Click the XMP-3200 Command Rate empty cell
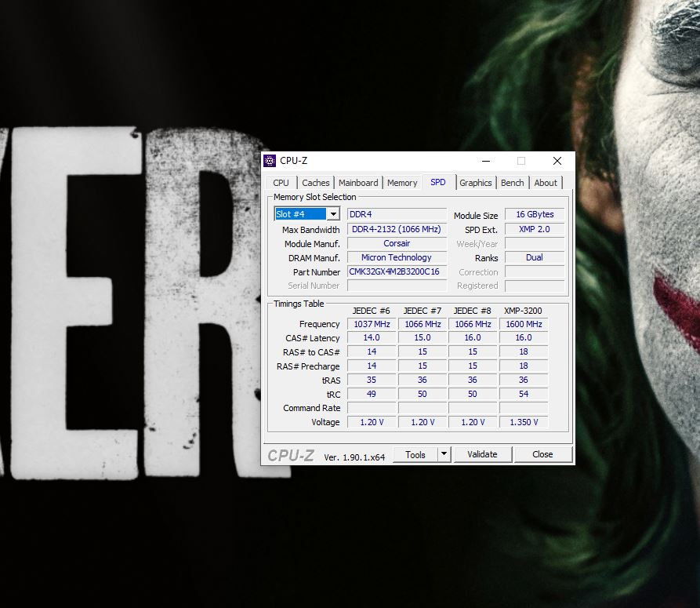The width and height of the screenshot is (700, 608). (x=524, y=408)
